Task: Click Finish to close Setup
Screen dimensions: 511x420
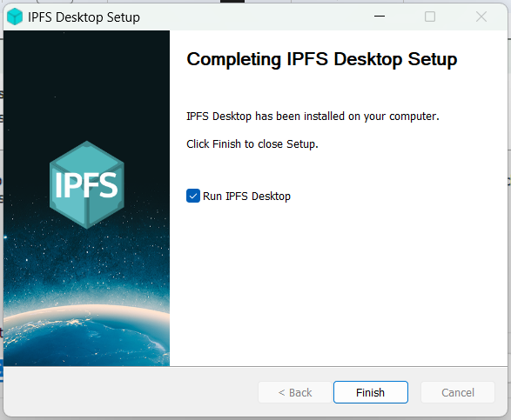Action: pyautogui.click(x=371, y=392)
